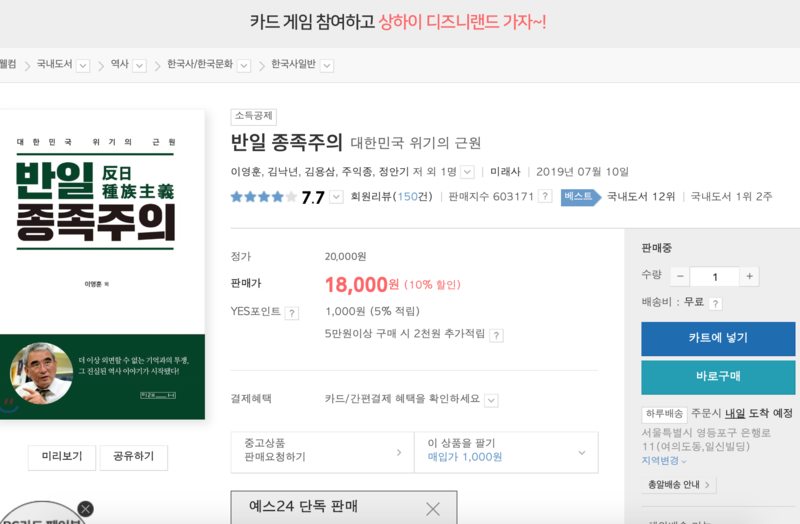Close the floating popup with X icon
The image size is (800, 524).
[x=86, y=509]
